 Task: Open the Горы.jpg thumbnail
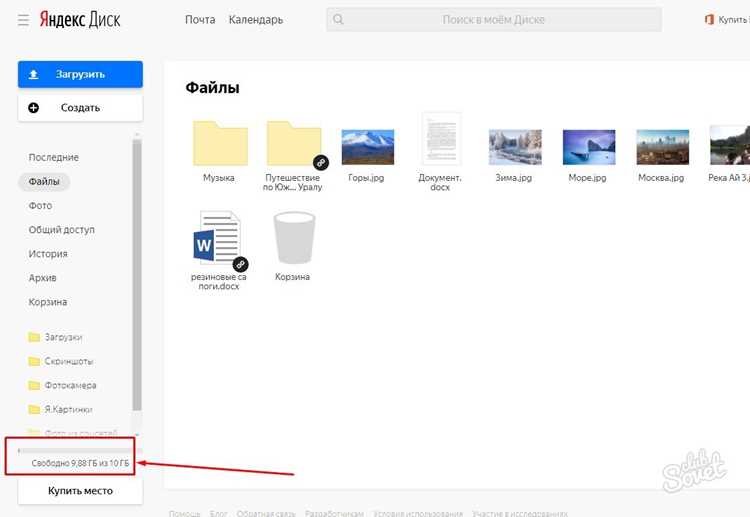coord(368,147)
